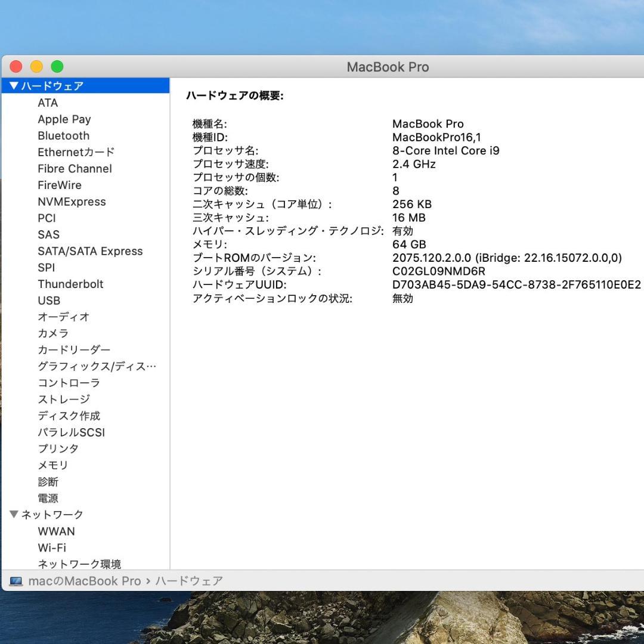Screen dimensions: 644x644
Task: Select SATA/SATA Express in the sidebar
Action: [x=91, y=251]
